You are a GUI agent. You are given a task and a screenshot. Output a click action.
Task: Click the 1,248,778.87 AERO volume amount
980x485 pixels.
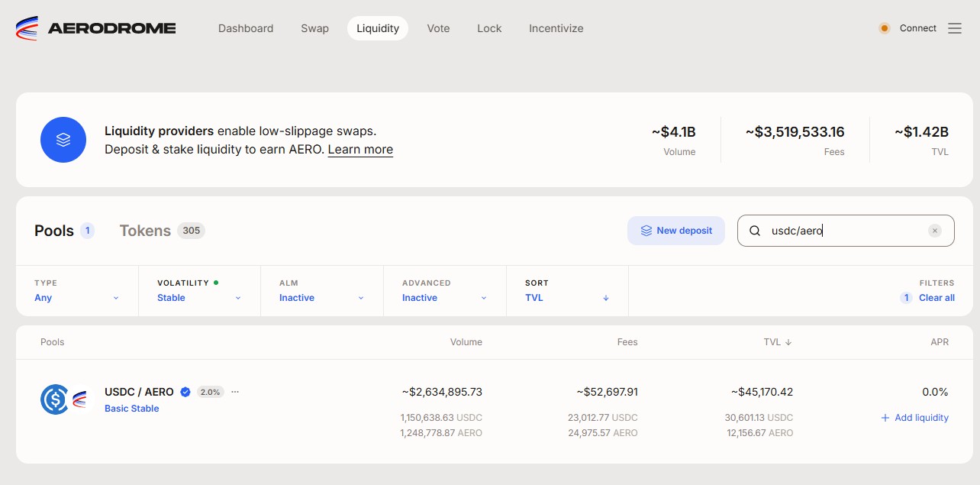(441, 433)
